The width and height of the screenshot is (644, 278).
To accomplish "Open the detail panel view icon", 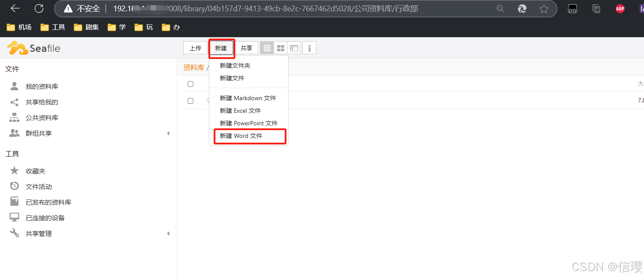I will pyautogui.click(x=294, y=48).
